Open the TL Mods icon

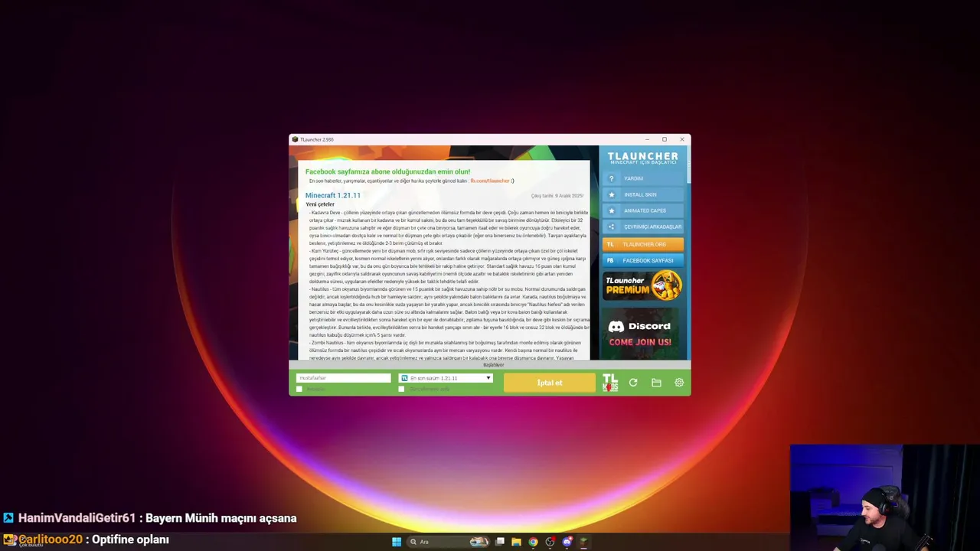[x=609, y=383]
